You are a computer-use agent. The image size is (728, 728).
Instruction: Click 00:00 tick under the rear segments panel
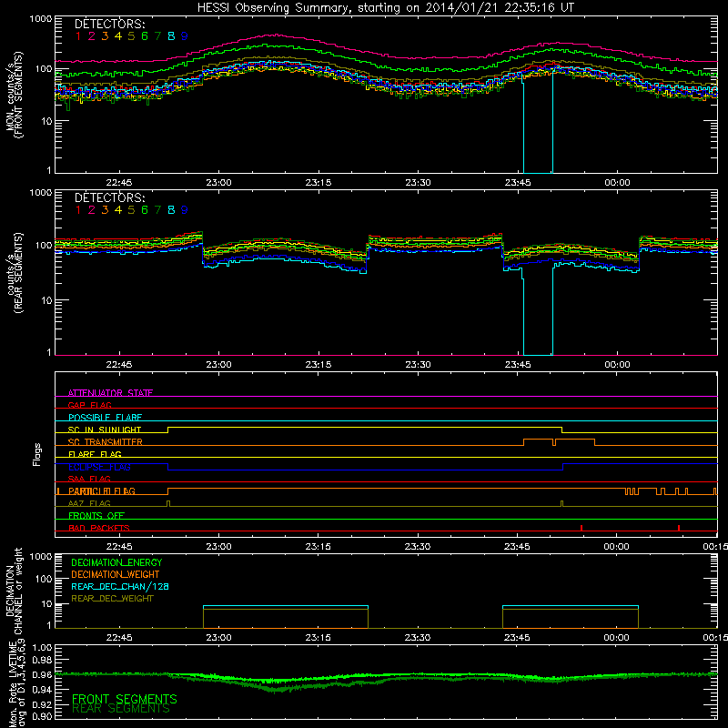[x=617, y=365]
